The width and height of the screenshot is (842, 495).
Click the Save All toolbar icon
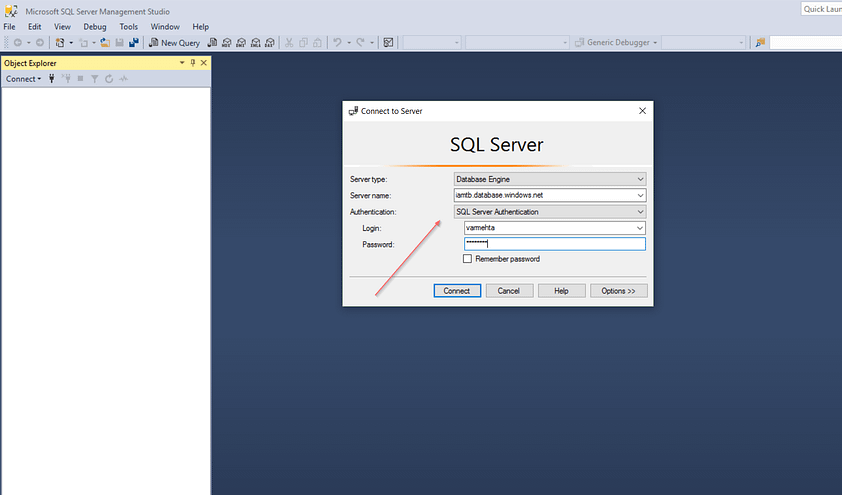tap(134, 43)
